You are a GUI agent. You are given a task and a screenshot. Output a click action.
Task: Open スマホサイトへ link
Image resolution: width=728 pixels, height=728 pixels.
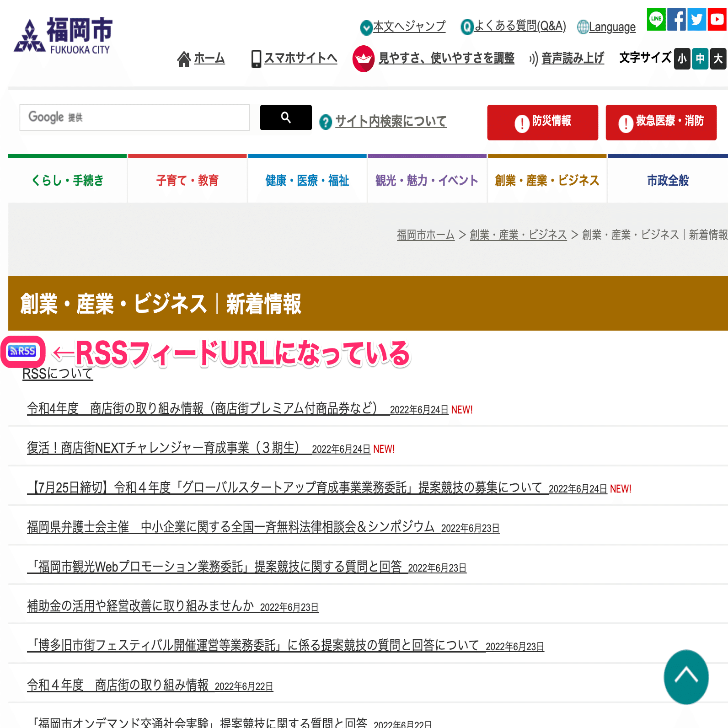click(300, 58)
